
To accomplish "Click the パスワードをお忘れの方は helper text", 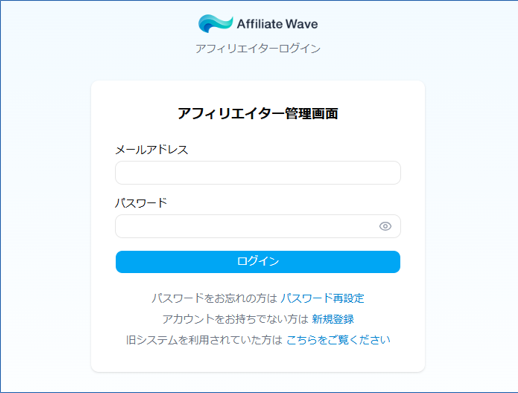I will pos(215,298).
